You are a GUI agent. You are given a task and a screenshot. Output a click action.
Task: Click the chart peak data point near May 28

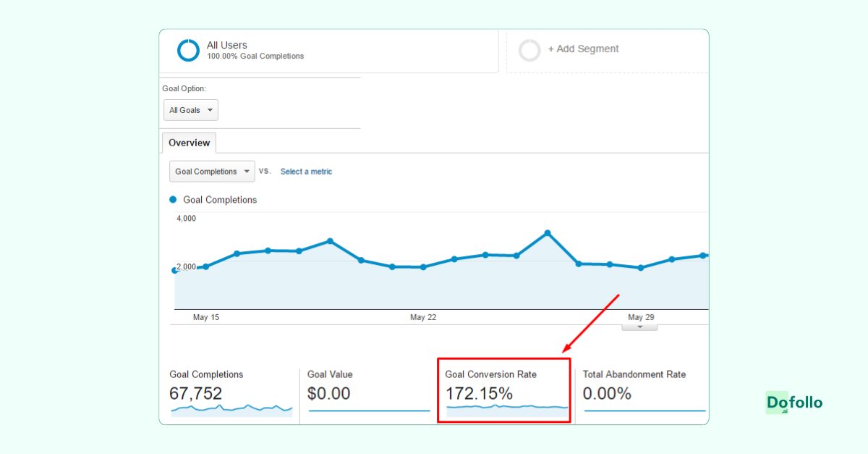[548, 232]
